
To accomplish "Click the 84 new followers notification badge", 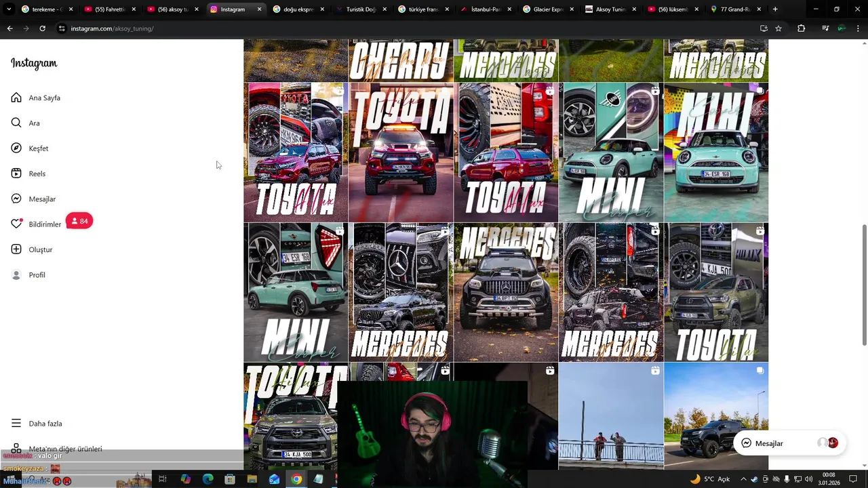I will (x=79, y=221).
